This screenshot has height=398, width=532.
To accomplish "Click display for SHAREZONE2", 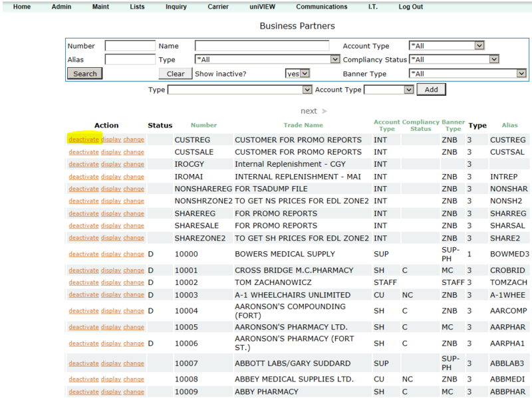I will (x=111, y=238).
